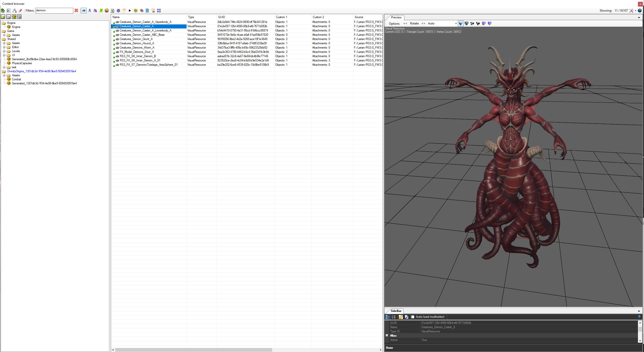644x352 pixels.
Task: Click the blue sphere material filter icon
Action: click(118, 11)
